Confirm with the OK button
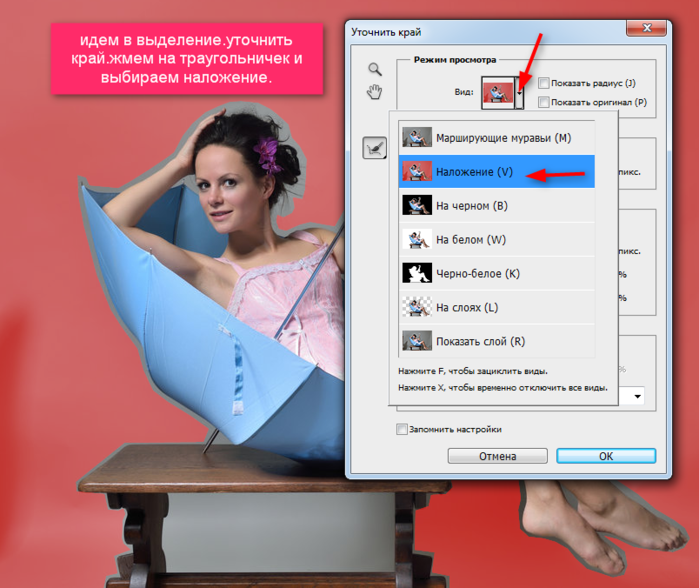Image resolution: width=699 pixels, height=588 pixels. pyautogui.click(x=606, y=456)
